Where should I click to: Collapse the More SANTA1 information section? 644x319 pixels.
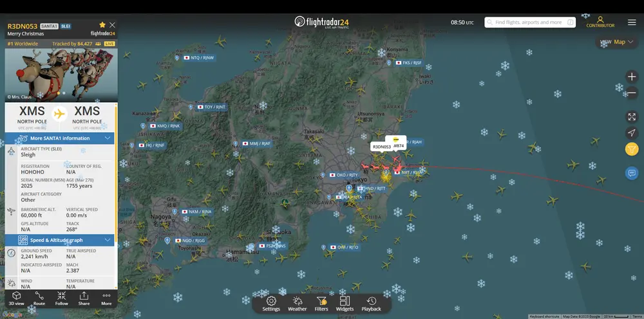pyautogui.click(x=107, y=138)
